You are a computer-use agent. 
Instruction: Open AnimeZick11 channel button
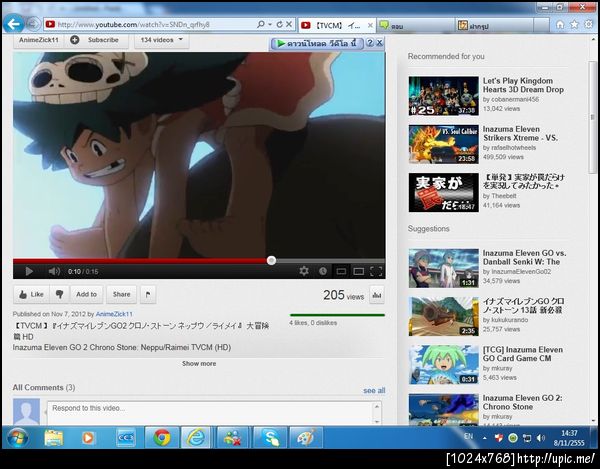click(39, 40)
